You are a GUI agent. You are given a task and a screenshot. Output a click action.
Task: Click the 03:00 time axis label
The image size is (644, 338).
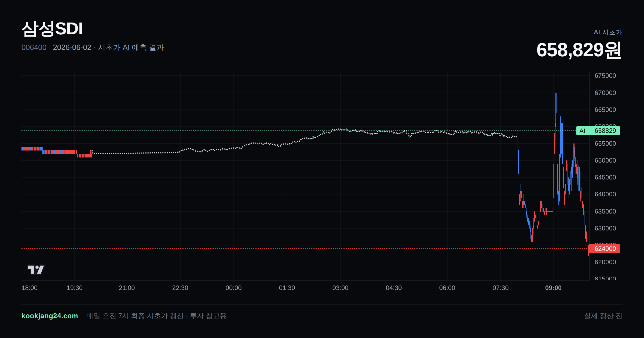click(x=340, y=288)
